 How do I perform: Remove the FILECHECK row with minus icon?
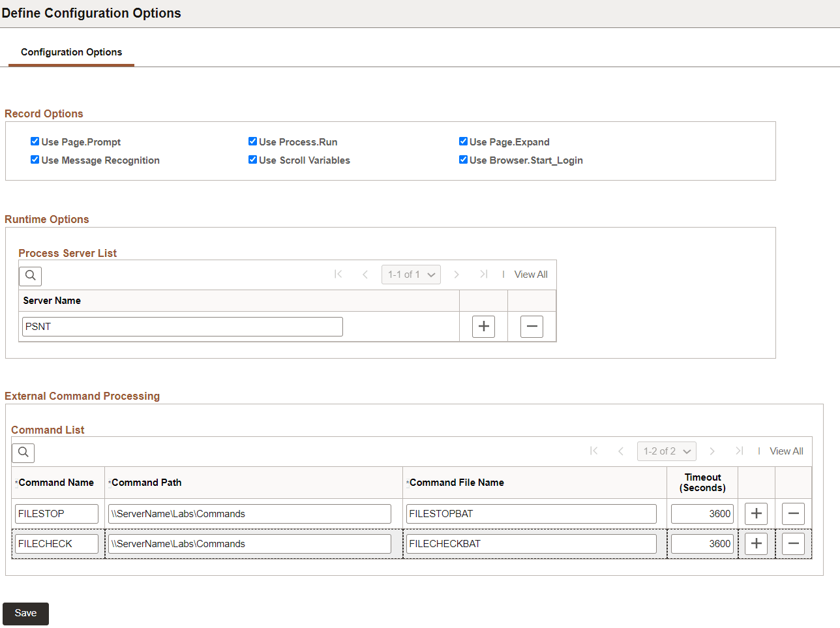(x=793, y=543)
